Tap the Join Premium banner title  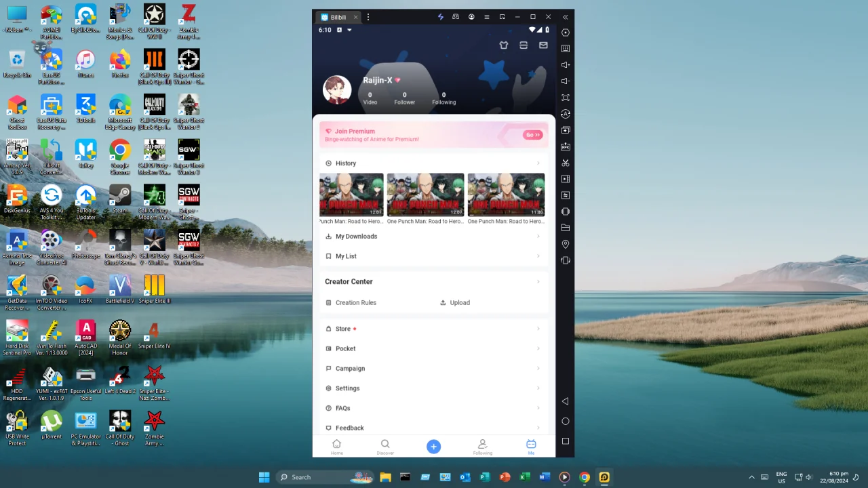click(x=355, y=131)
